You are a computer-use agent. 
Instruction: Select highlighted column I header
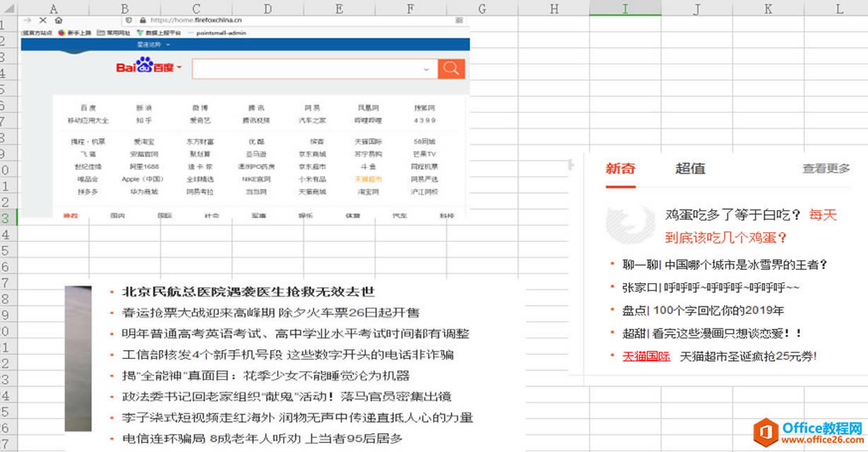coord(625,9)
